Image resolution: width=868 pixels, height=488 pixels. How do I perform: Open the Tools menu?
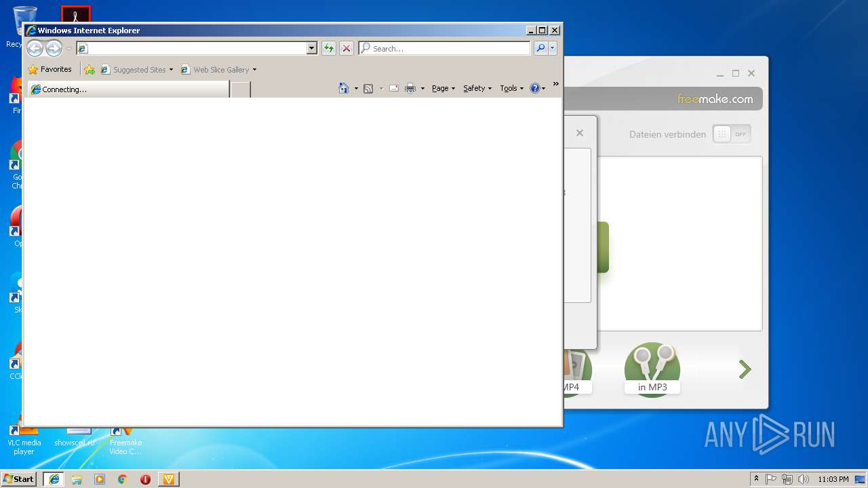(x=512, y=88)
